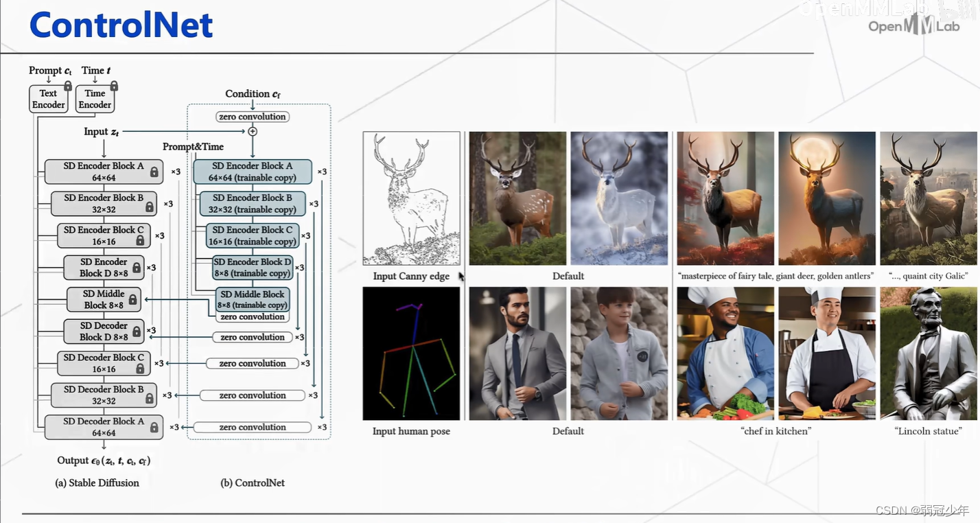This screenshot has width=980, height=523.
Task: Select the blue SD Middle Block trainable copy
Action: pos(253,299)
